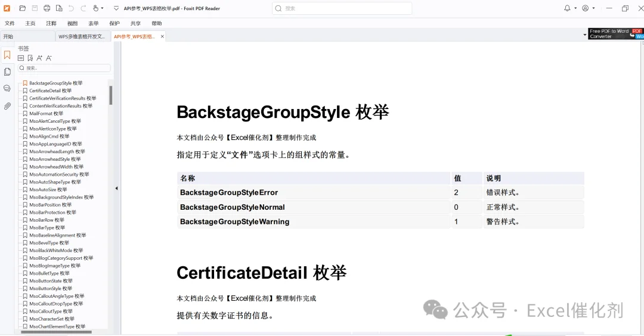Click the Free PDF to Word Converter banner
This screenshot has width=644, height=336.
615,33
